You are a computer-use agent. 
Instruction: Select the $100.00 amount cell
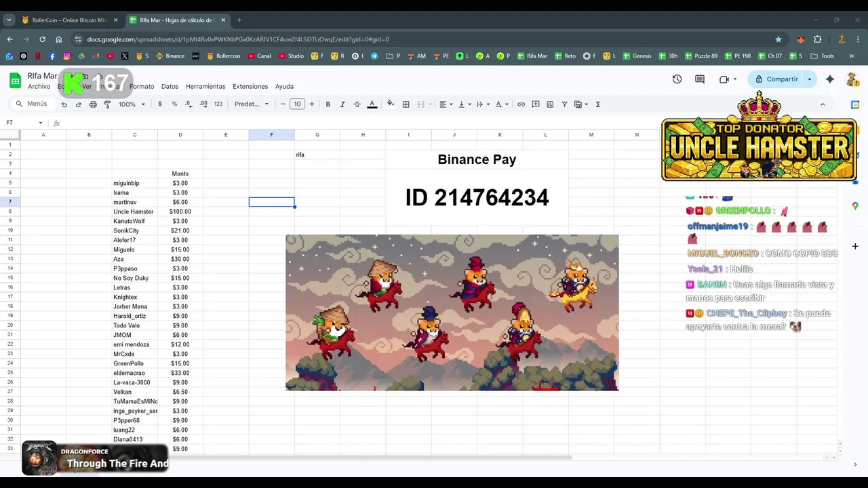pos(180,211)
